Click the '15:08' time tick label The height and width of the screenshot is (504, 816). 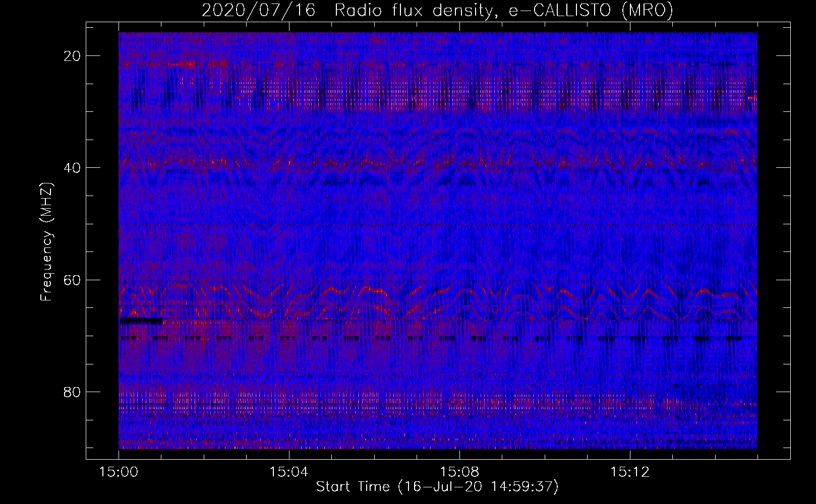pos(459,472)
